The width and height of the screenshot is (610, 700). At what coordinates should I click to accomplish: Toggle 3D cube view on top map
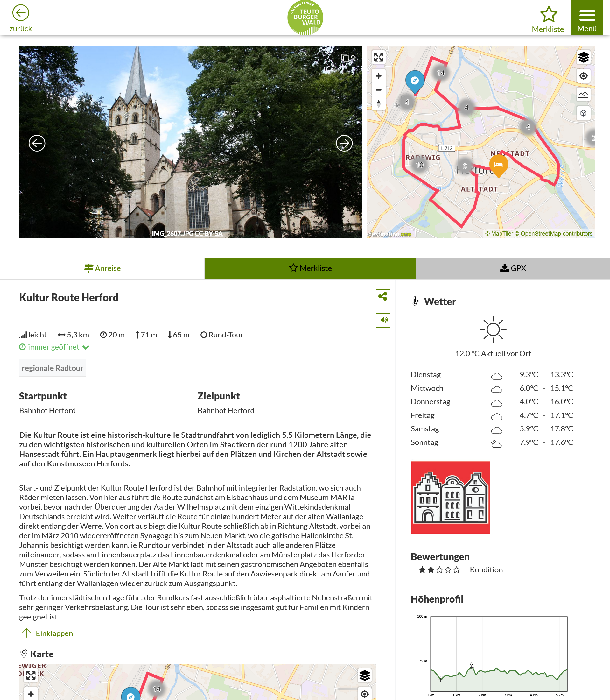(584, 113)
